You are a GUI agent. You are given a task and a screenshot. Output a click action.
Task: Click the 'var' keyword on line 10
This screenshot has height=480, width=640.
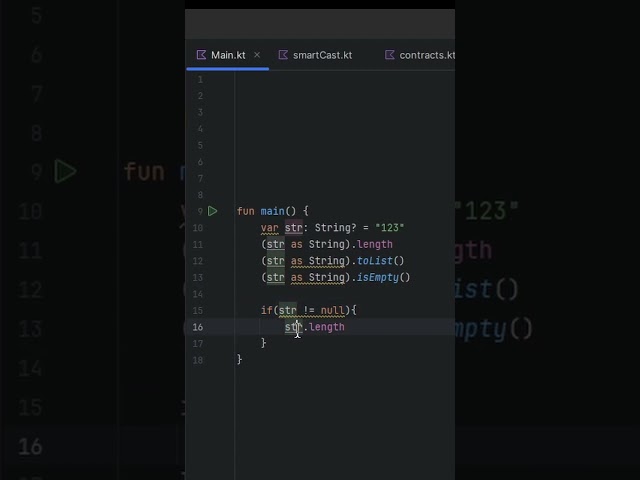(270, 228)
